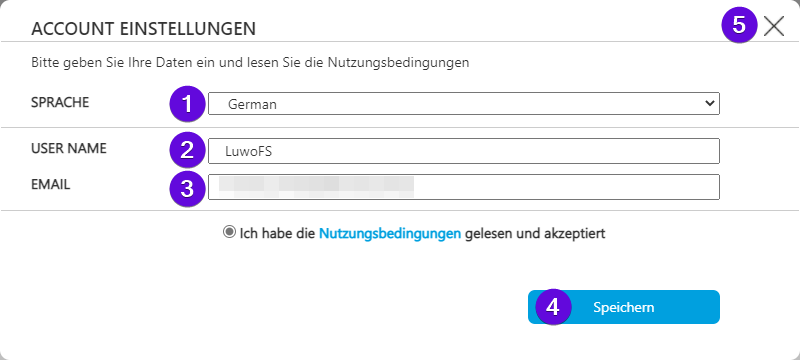
Task: Save settings with the Speichern button
Action: 623,307
